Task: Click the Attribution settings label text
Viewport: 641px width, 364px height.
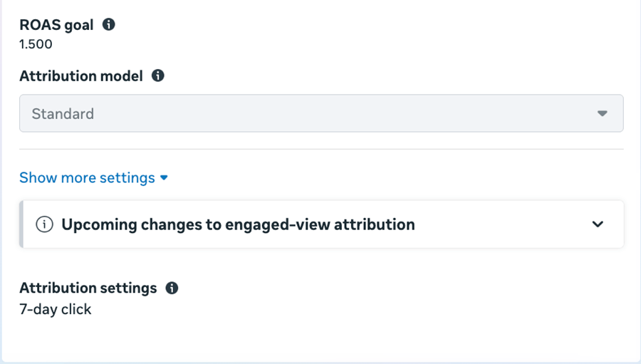Action: [88, 288]
